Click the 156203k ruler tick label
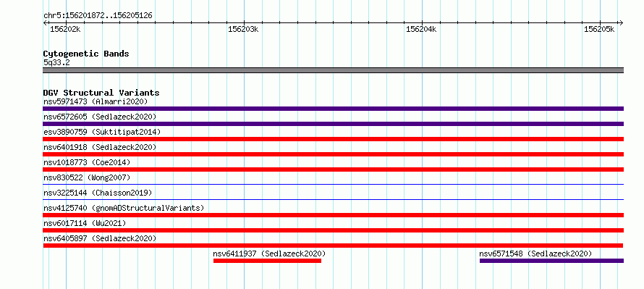Screen dimensions: 644x289 click(243, 29)
